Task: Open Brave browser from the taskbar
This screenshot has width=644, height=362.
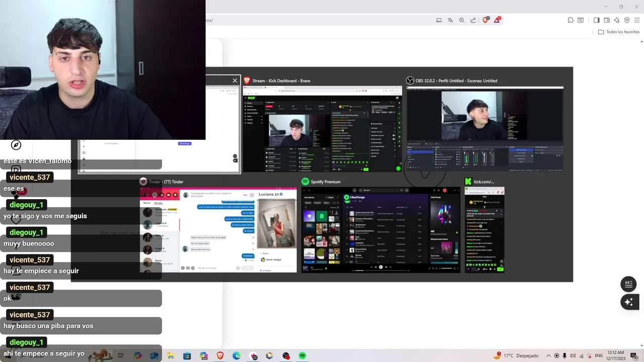Action: [220, 356]
